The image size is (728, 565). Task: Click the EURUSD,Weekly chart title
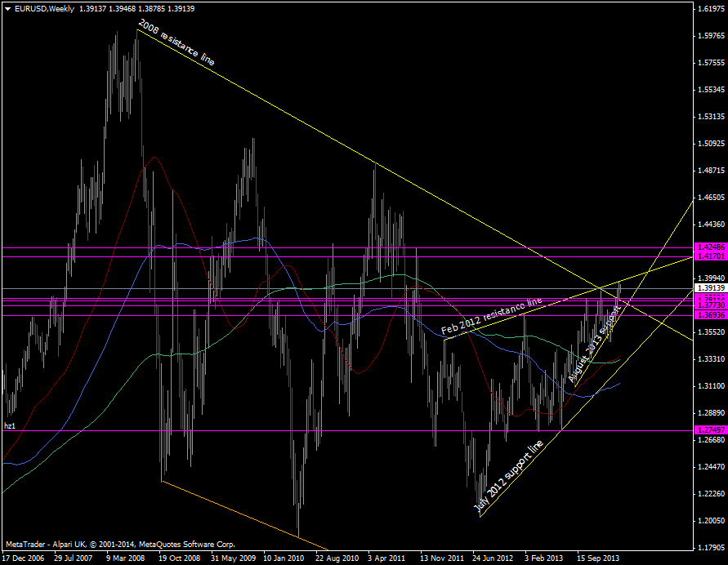pos(44,8)
